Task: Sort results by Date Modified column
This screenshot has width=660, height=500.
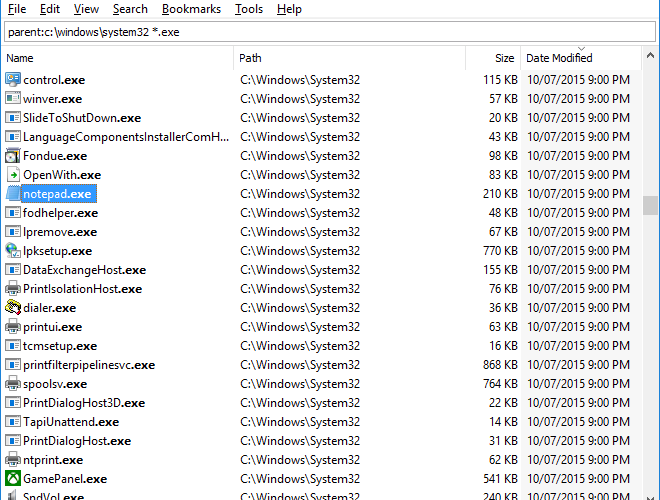Action: pyautogui.click(x=559, y=58)
